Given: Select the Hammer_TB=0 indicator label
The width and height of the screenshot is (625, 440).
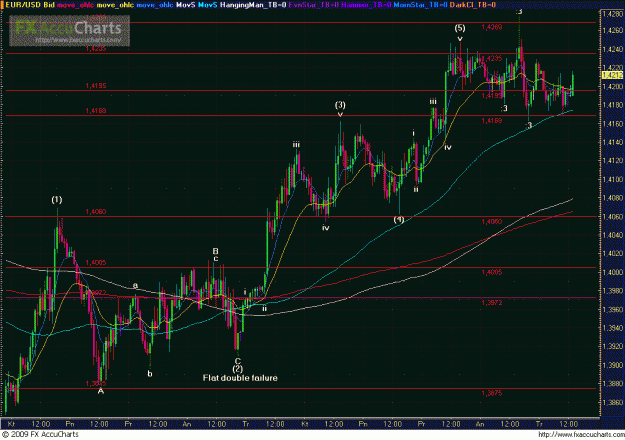Looking at the screenshot, I should 366,5.
